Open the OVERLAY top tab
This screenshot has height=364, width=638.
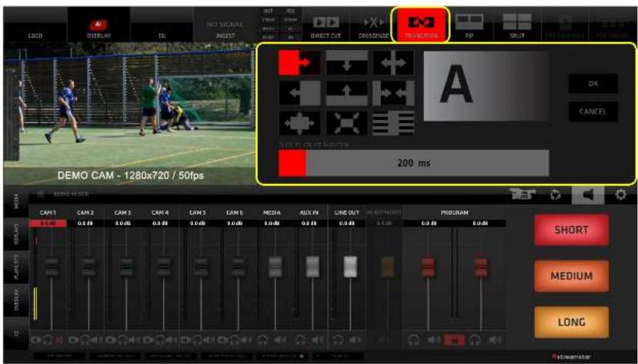point(99,25)
